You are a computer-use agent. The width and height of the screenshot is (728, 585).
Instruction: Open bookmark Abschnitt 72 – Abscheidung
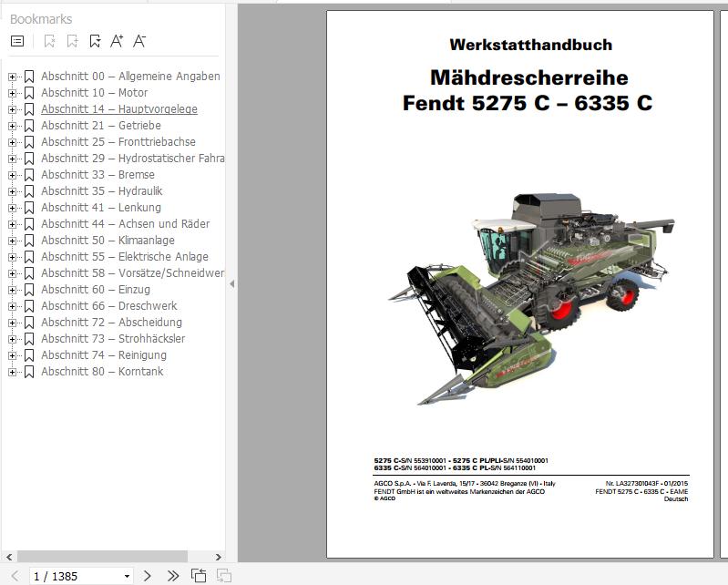click(111, 323)
